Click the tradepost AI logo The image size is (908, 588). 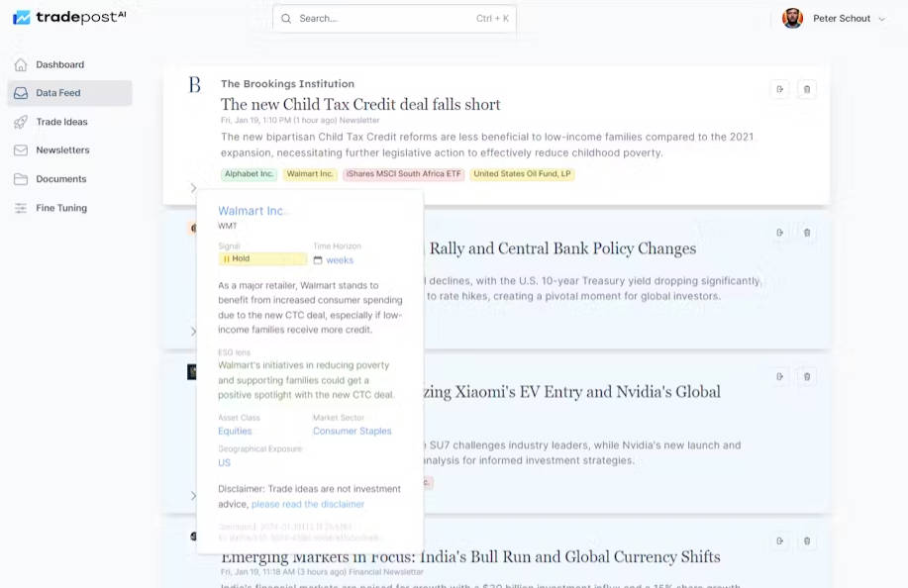(x=69, y=18)
